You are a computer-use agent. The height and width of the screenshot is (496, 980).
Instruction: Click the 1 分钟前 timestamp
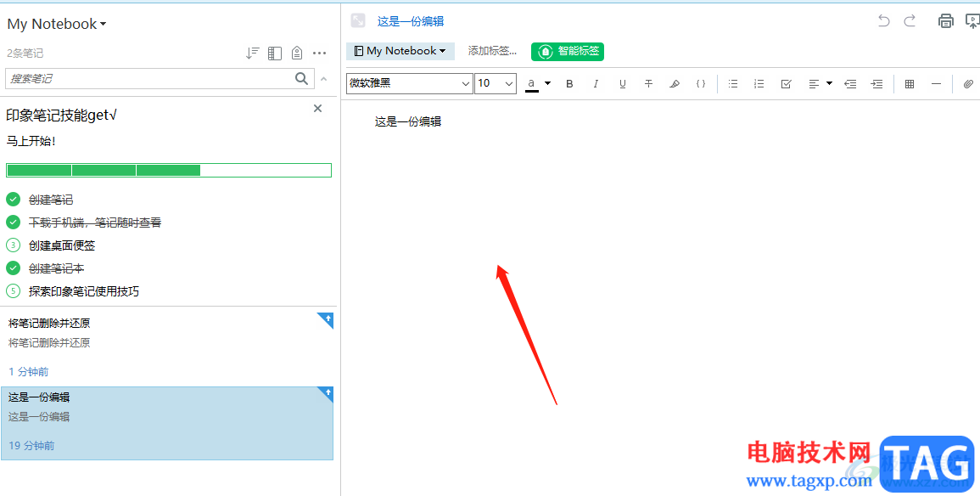[x=29, y=371]
